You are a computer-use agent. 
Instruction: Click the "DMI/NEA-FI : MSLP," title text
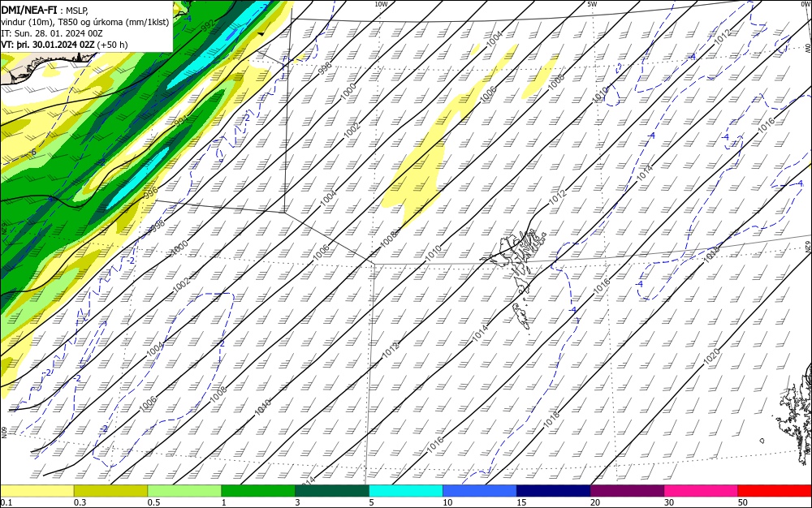[x=45, y=10]
